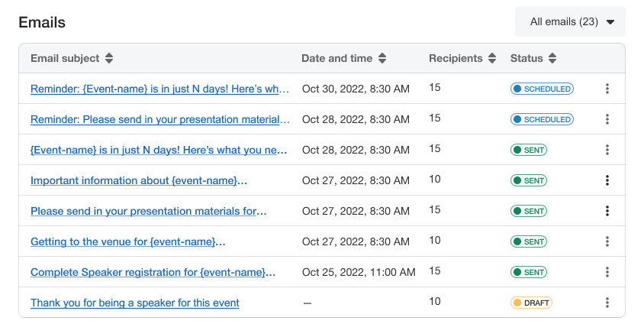Open kebab menu for Oct 30 reminder email

(x=607, y=89)
